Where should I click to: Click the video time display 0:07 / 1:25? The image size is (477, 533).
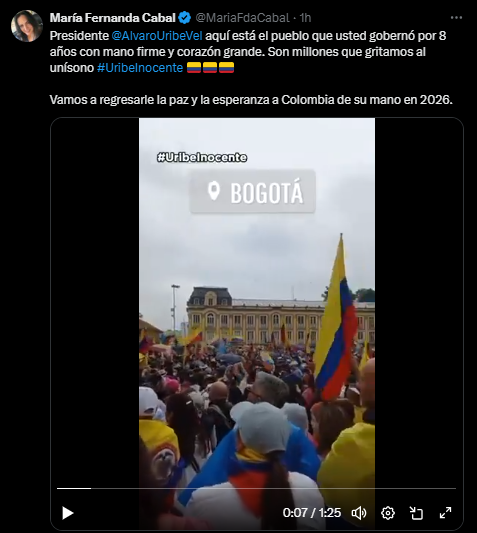312,513
